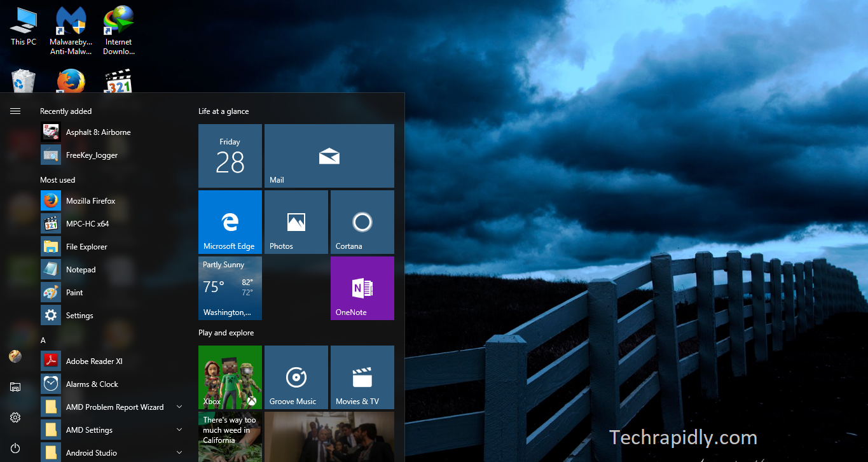Open Settings from Most used list

pyautogui.click(x=112, y=316)
